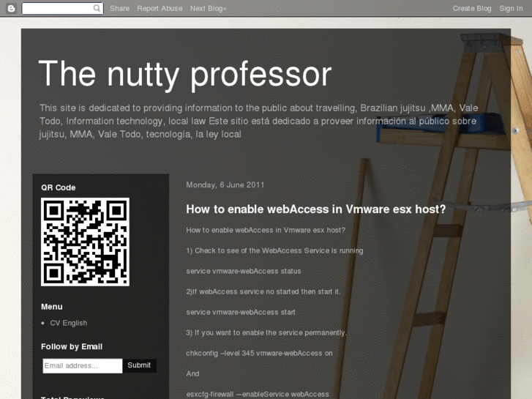The width and height of the screenshot is (532, 399).
Task: Open the CV English menu link
Action: 69,323
